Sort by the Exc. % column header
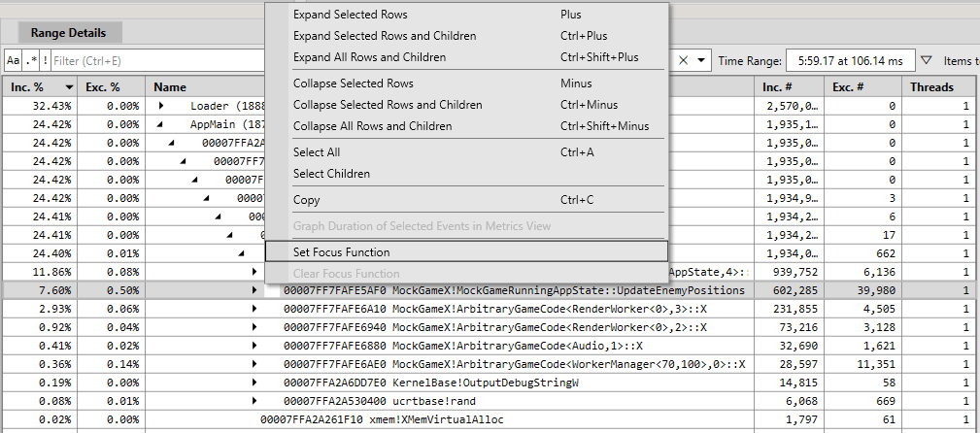980x433 pixels. pos(112,87)
